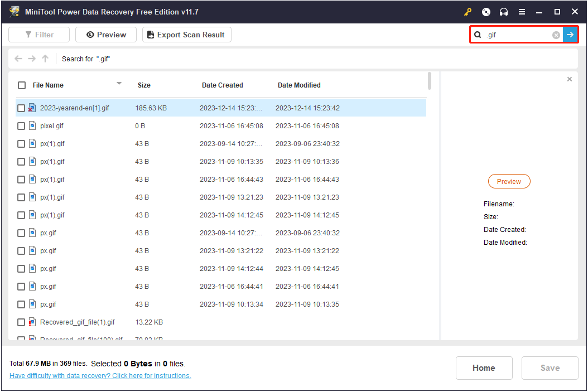Viewport: 588px width, 392px height.
Task: Click the Filter button
Action: tap(39, 35)
